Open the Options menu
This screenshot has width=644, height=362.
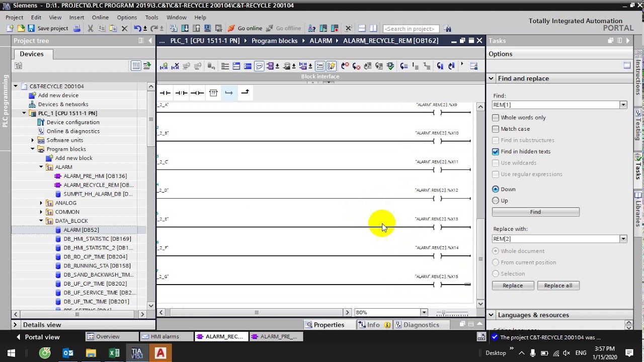click(127, 17)
